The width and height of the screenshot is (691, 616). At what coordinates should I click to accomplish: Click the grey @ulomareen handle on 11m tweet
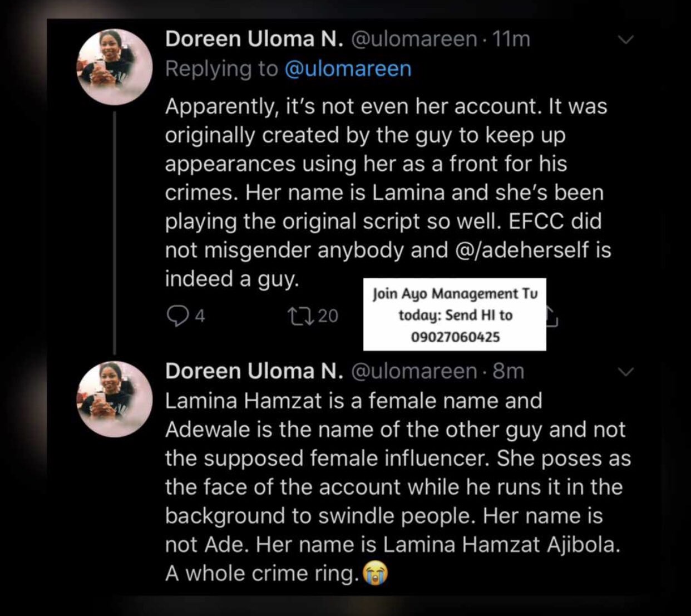[414, 39]
